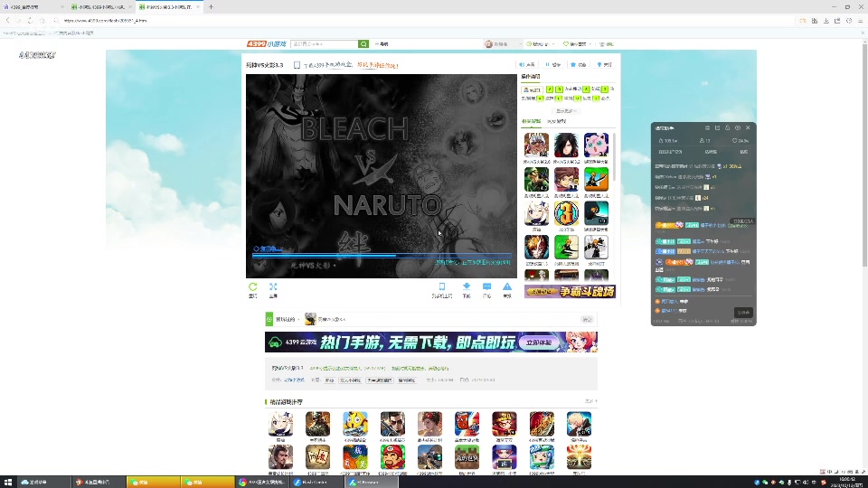The width and height of the screenshot is (868, 488).
Task: Expand the heart favorites dropdown in header
Action: click(578, 43)
